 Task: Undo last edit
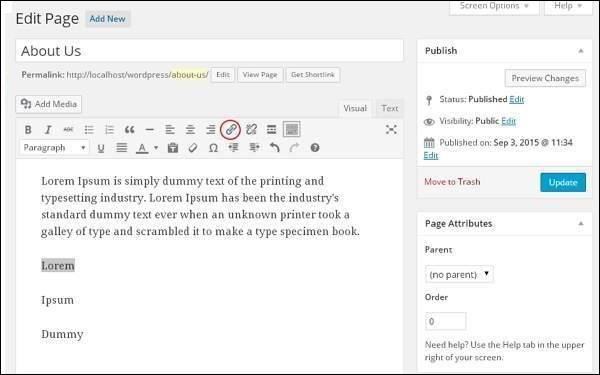(274, 147)
